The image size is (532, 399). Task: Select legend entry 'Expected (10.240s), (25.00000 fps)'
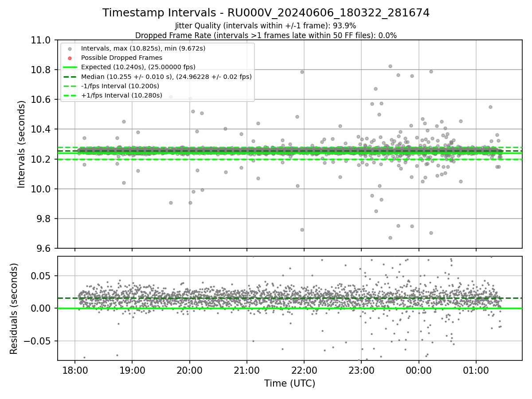(x=138, y=67)
